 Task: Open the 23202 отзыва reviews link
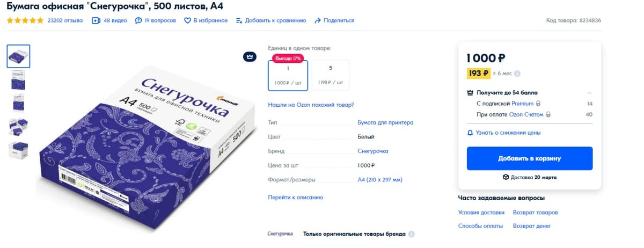coord(65,20)
